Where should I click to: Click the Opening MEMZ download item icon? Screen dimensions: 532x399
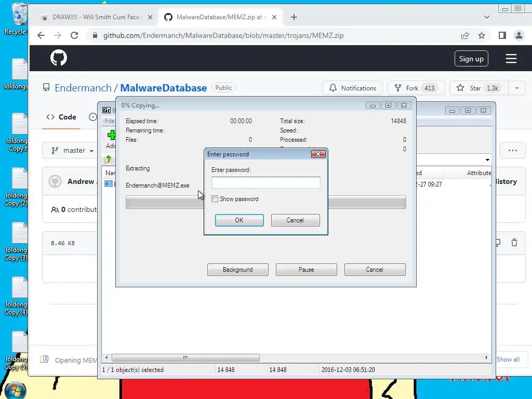pyautogui.click(x=44, y=359)
